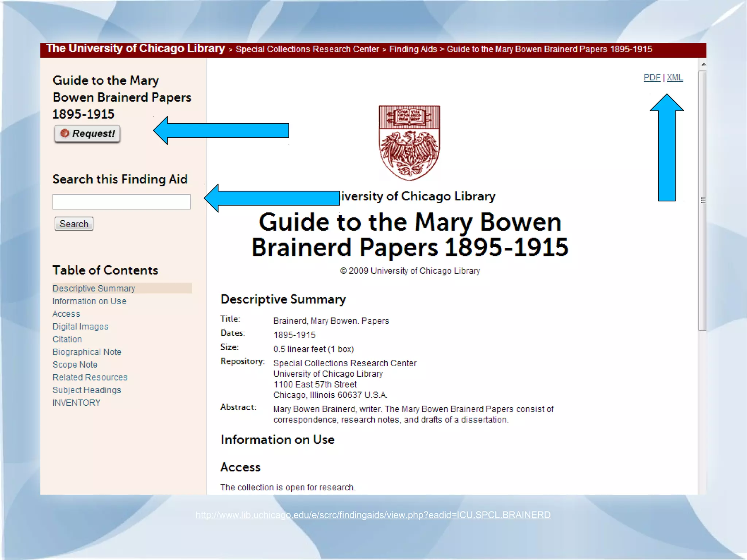Jump to Scope Note section
This screenshot has width=747, height=560.
[75, 365]
